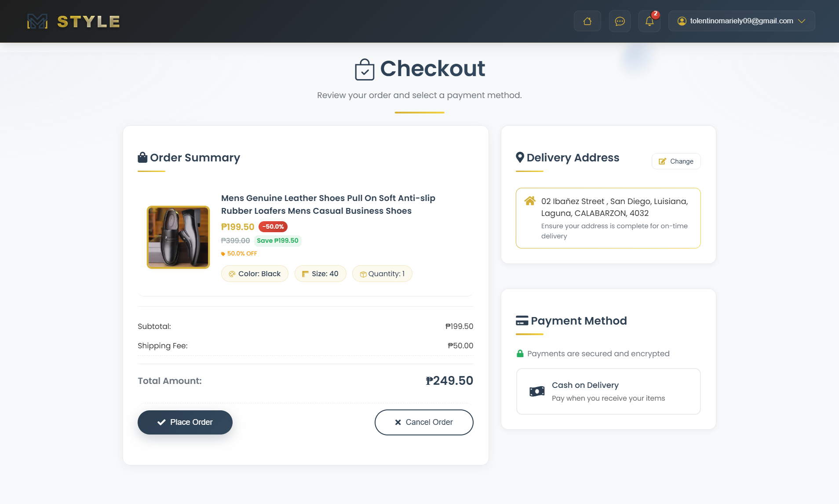The width and height of the screenshot is (839, 504).
Task: Click the house icon beside the delivery address
Action: point(531,201)
